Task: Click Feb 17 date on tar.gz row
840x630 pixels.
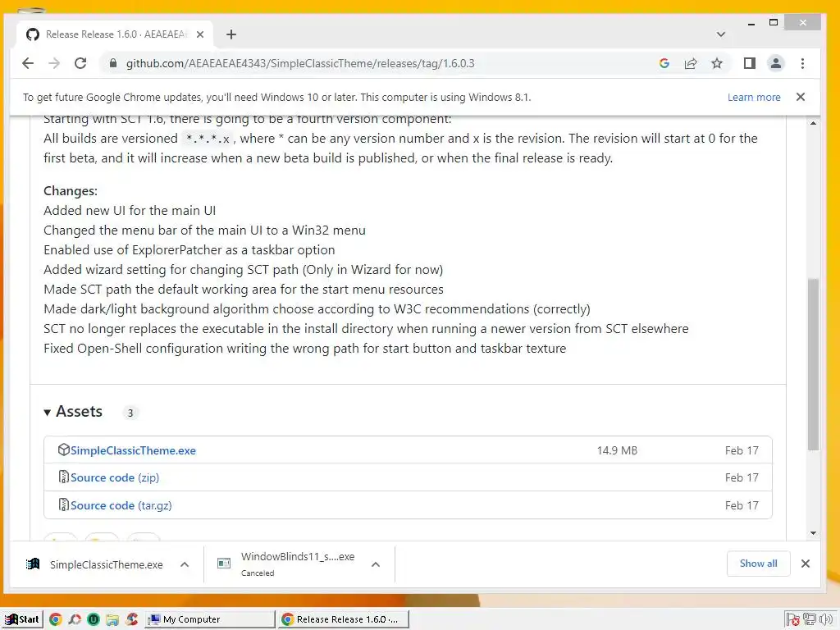Action: [x=742, y=505]
